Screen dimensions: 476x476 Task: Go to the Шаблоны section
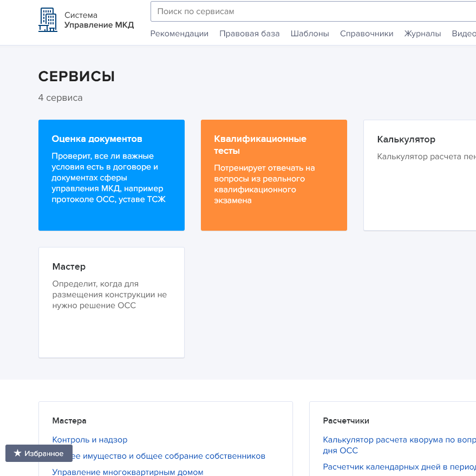pos(310,34)
